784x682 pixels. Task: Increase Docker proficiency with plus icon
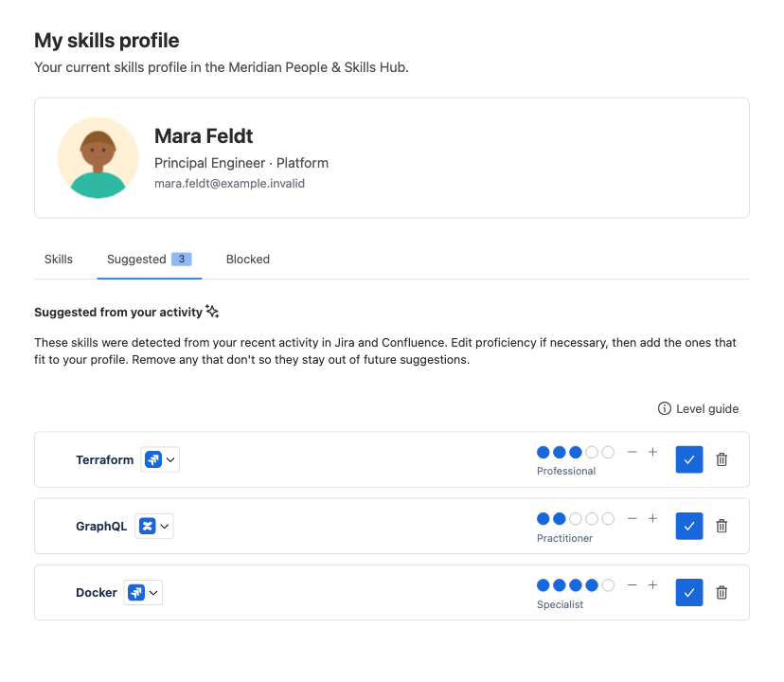click(652, 585)
